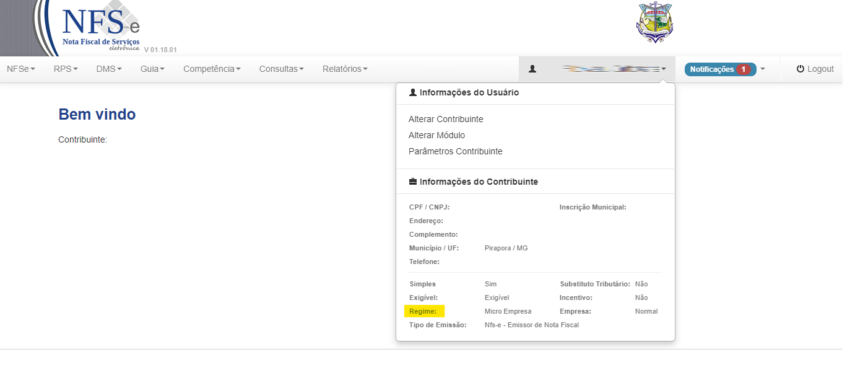Click the Alterar Contribuinte link

pyautogui.click(x=446, y=118)
